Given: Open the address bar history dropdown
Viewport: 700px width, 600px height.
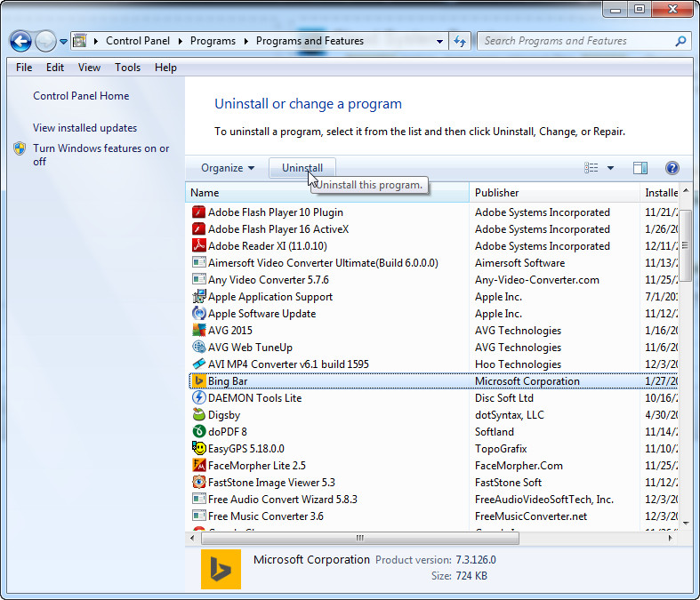Looking at the screenshot, I should [x=439, y=42].
